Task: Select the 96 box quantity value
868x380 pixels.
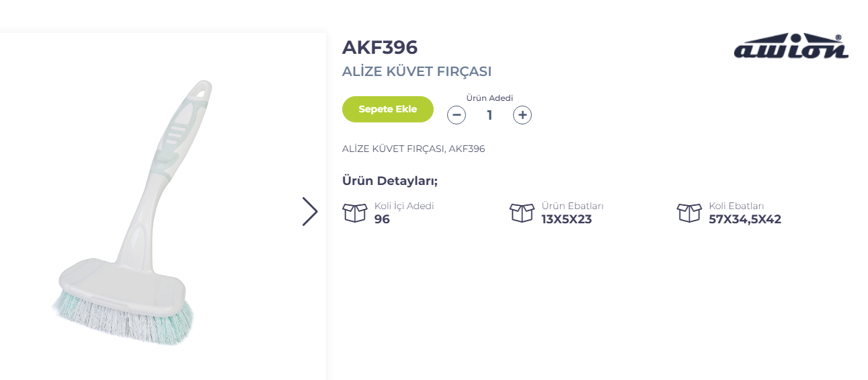Action: (x=382, y=219)
